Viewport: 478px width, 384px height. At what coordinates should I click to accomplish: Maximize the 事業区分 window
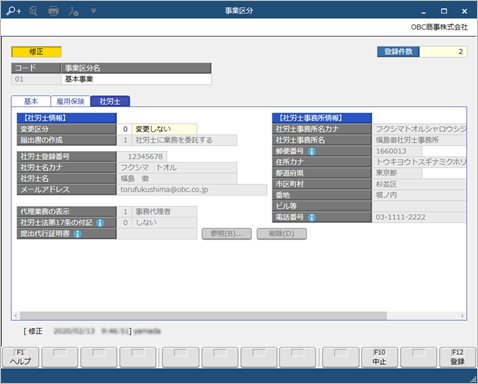tap(444, 11)
